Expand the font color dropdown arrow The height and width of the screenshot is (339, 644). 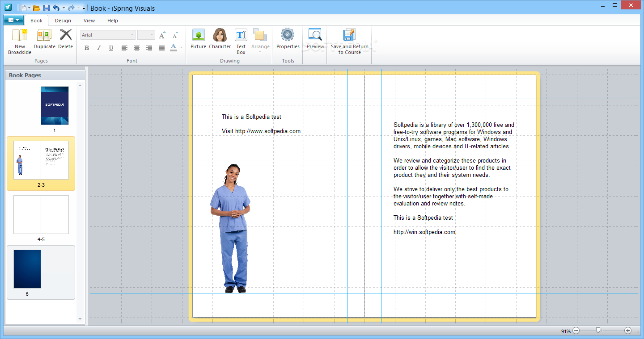(x=181, y=48)
